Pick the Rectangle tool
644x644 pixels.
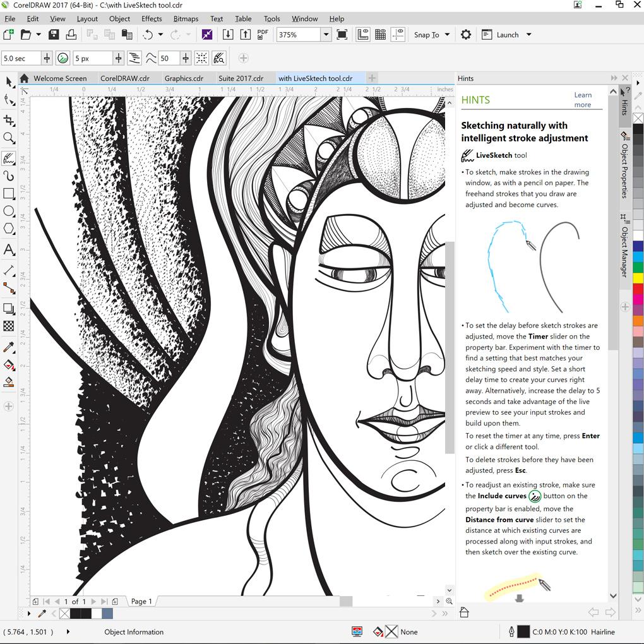click(9, 194)
